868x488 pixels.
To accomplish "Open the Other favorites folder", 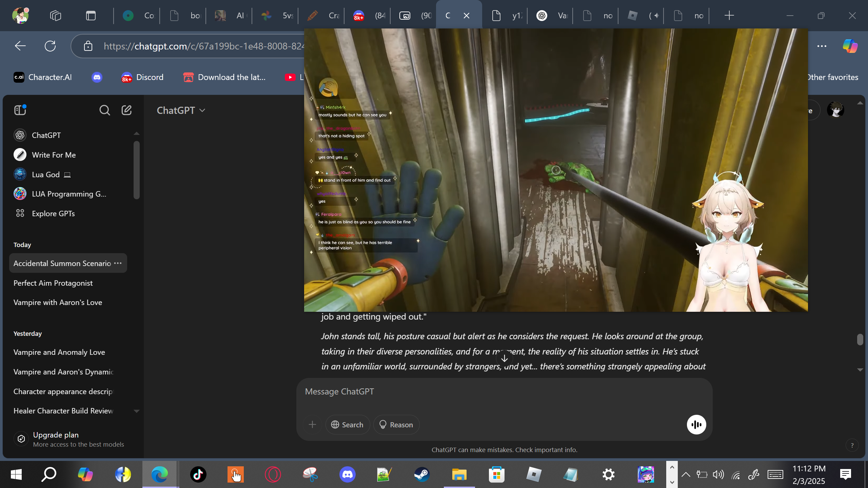I will click(832, 77).
